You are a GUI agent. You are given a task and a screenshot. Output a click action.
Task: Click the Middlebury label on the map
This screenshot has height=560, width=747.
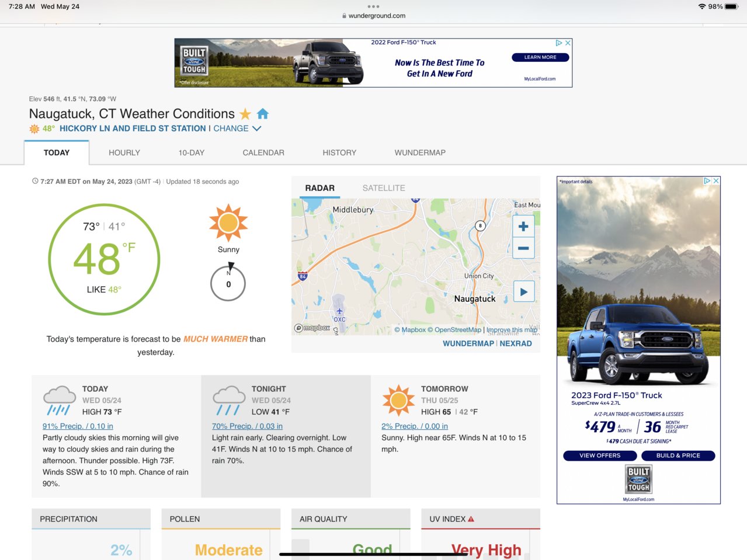[353, 210]
